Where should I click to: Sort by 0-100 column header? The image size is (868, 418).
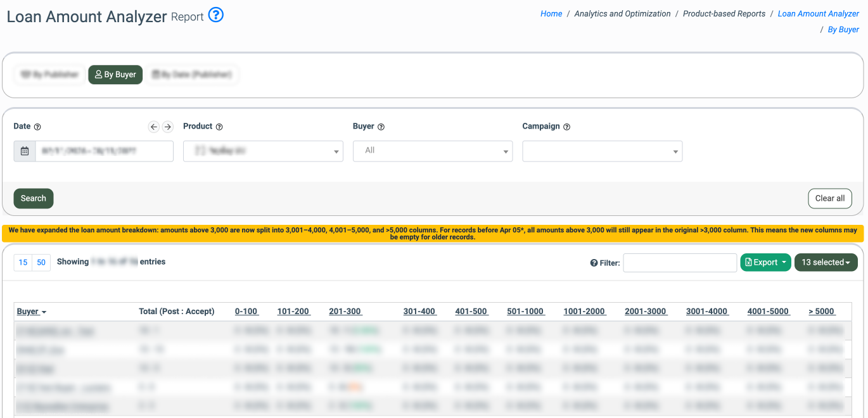(x=247, y=312)
